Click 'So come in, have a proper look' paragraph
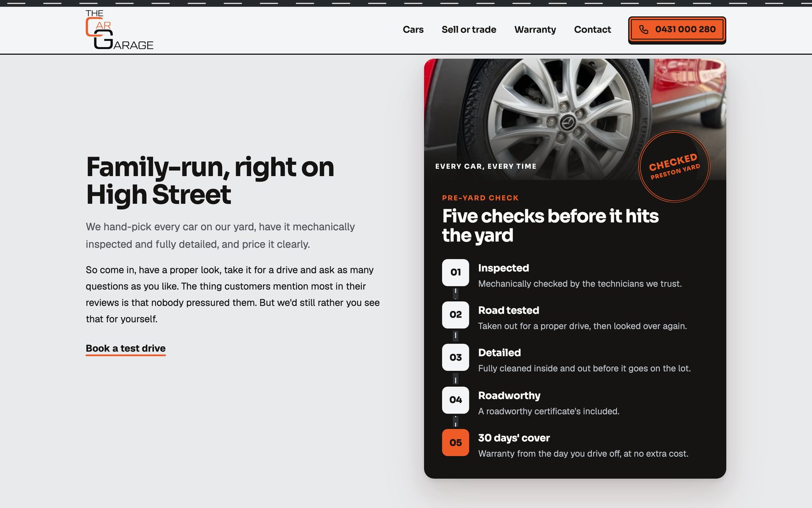 tap(232, 295)
